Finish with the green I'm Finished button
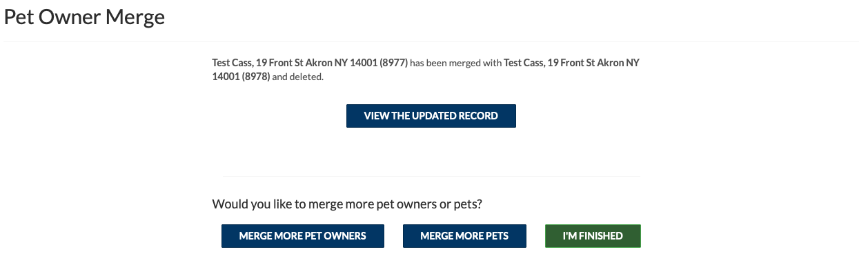868x254 pixels. click(593, 236)
